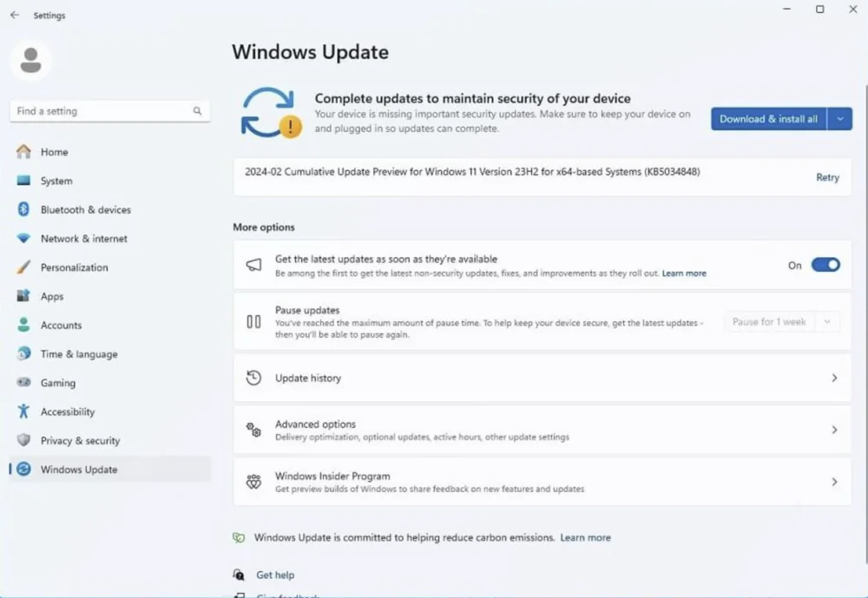Viewport: 868px width, 598px height.
Task: Click the Windows Insider Program icon
Action: coord(253,482)
